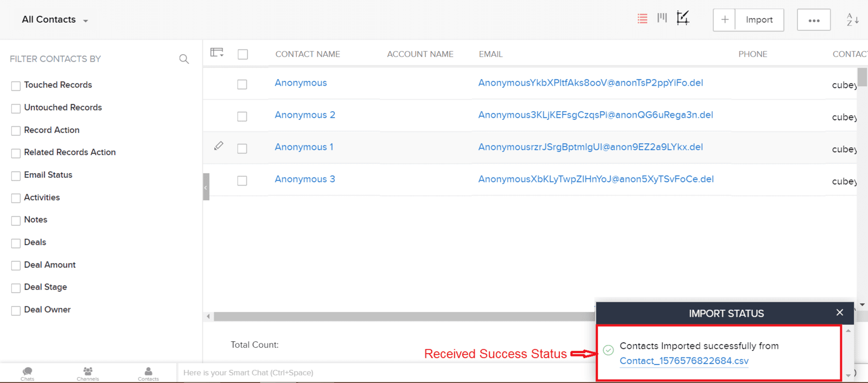Click Total Count label
The height and width of the screenshot is (383, 868).
point(254,344)
